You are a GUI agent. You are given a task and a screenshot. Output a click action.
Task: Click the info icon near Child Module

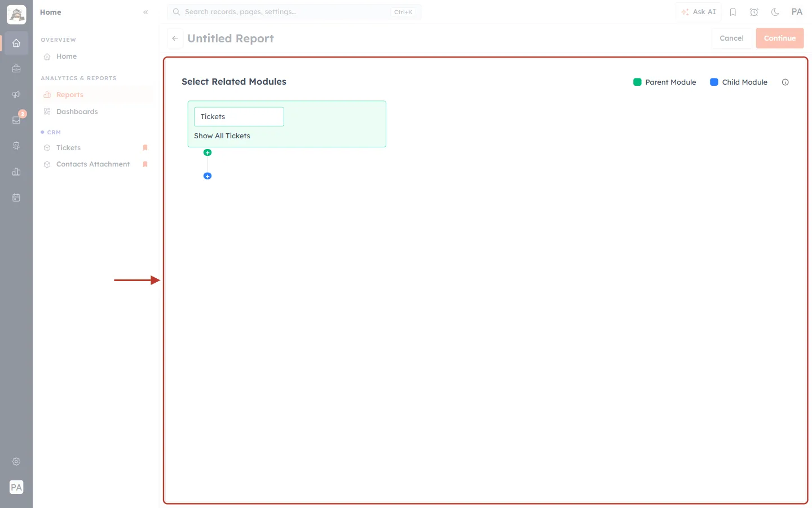[x=785, y=82]
